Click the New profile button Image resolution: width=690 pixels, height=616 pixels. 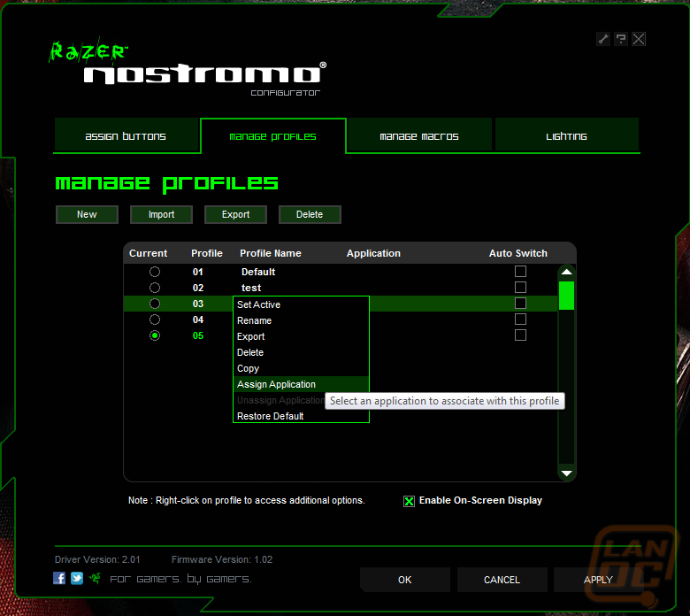[87, 214]
